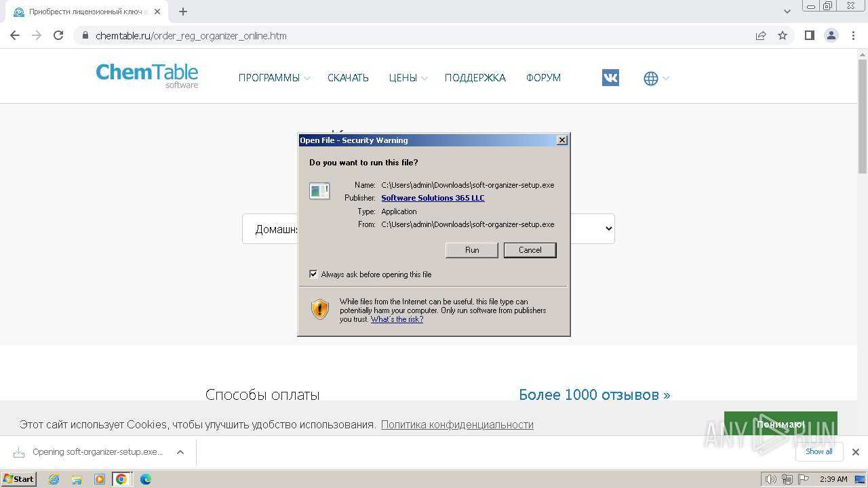Expand the ПРОГРАММЫ menu
868x488 pixels.
click(274, 78)
